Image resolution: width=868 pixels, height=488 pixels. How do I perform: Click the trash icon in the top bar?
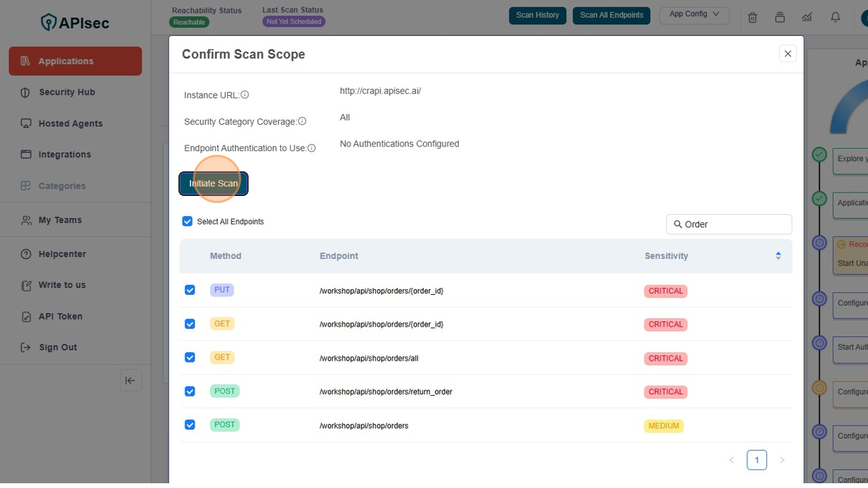[752, 18]
